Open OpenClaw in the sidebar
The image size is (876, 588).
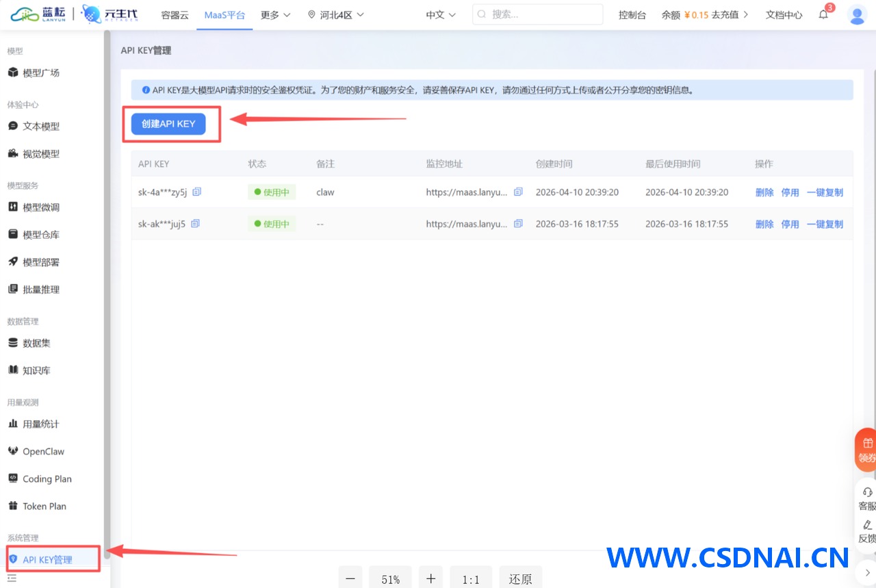[43, 451]
